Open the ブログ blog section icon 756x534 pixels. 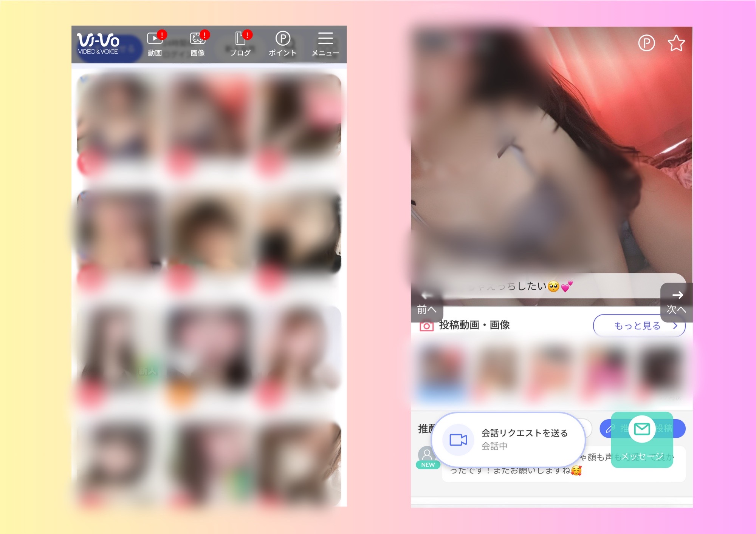(240, 44)
